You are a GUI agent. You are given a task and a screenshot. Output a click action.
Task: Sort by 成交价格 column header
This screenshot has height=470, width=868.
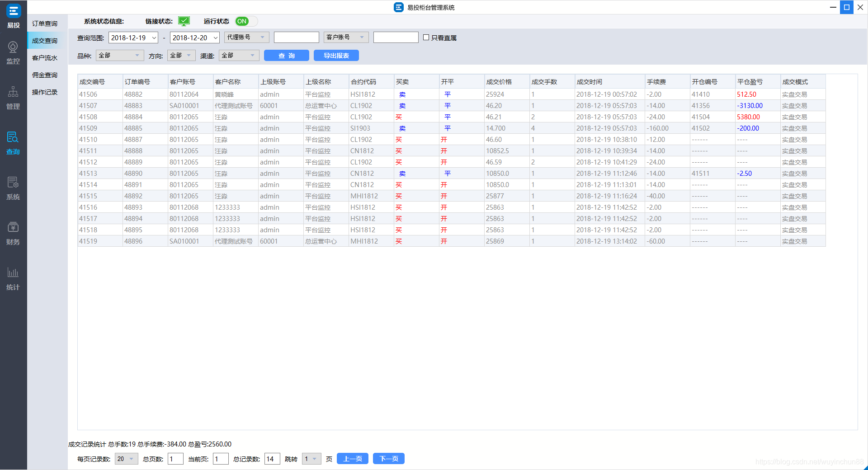pos(507,82)
